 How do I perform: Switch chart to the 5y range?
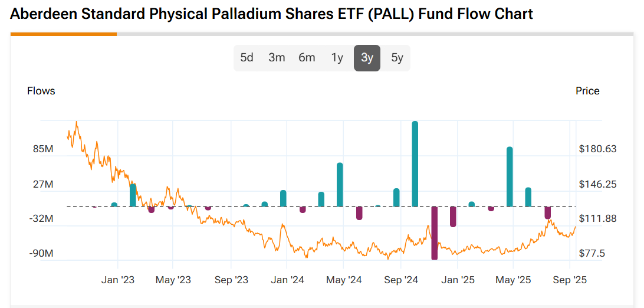[397, 58]
